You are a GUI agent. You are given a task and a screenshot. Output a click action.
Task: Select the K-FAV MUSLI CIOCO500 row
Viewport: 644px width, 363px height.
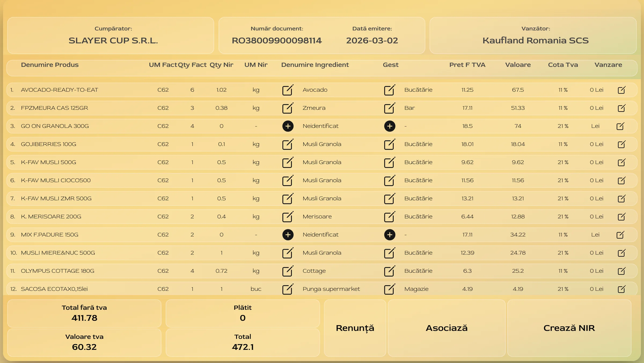[56, 180]
